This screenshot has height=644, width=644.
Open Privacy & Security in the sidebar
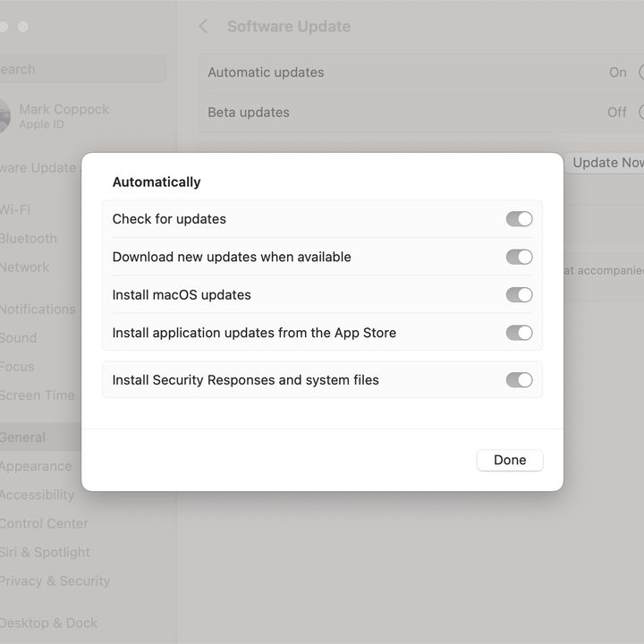(55, 581)
